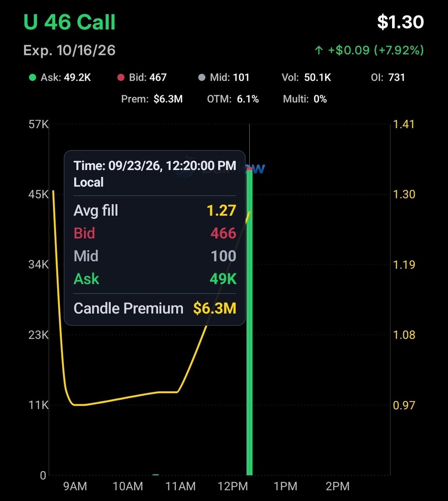
Task: Click the 12PM time axis label
Action: tap(233, 486)
